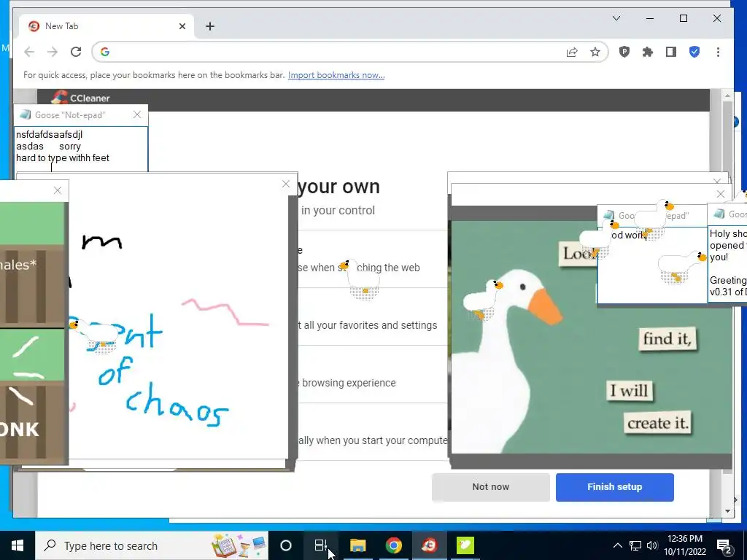
Task: Switch to CCleaner Browser taskbar icon
Action: [429, 545]
